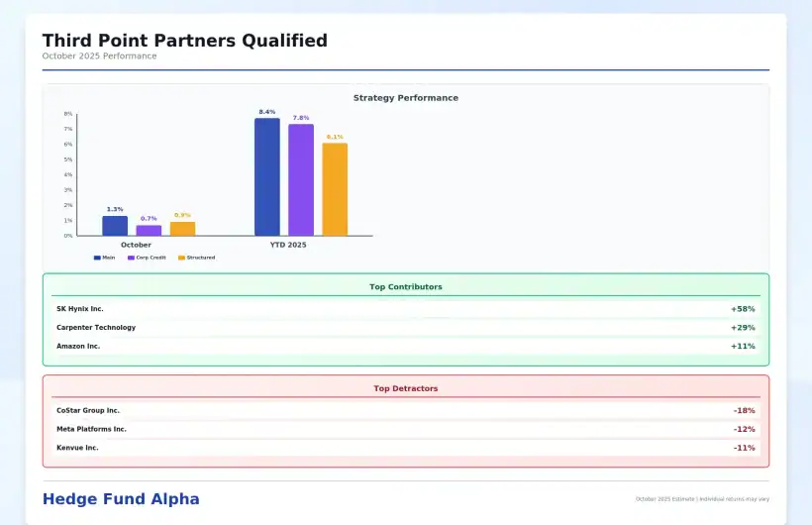Open the Hedge Fund Alpha logo link

pos(121,499)
